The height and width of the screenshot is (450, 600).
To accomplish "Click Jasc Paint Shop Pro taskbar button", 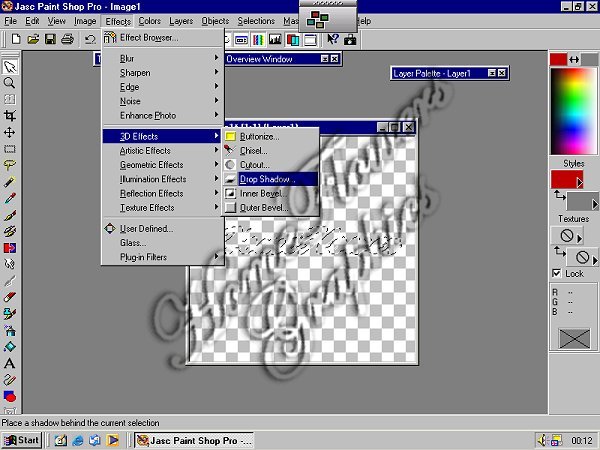I will pos(194,440).
